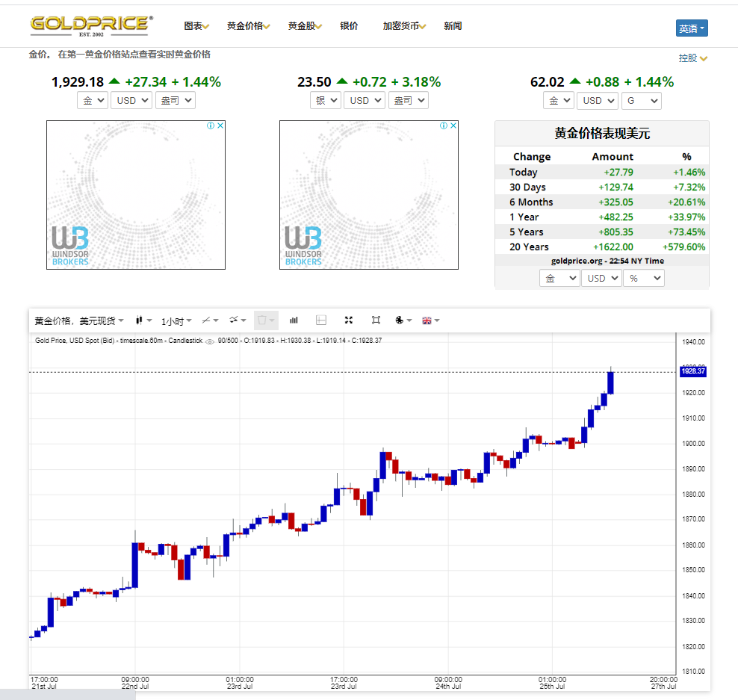Image resolution: width=738 pixels, height=700 pixels.
Task: Click the 英语 language button
Action: click(x=692, y=28)
